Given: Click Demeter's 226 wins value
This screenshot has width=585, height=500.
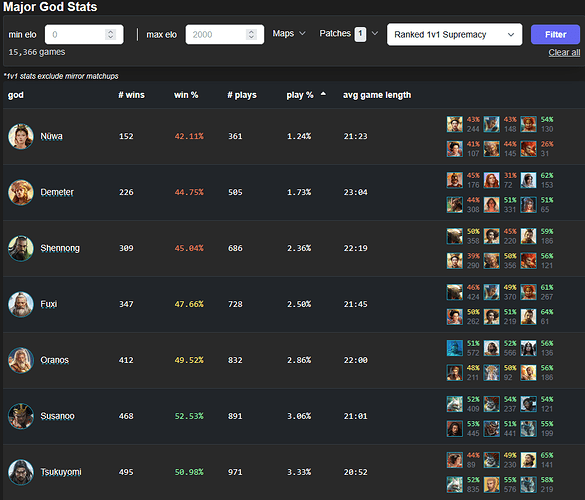Looking at the screenshot, I should pos(126,192).
